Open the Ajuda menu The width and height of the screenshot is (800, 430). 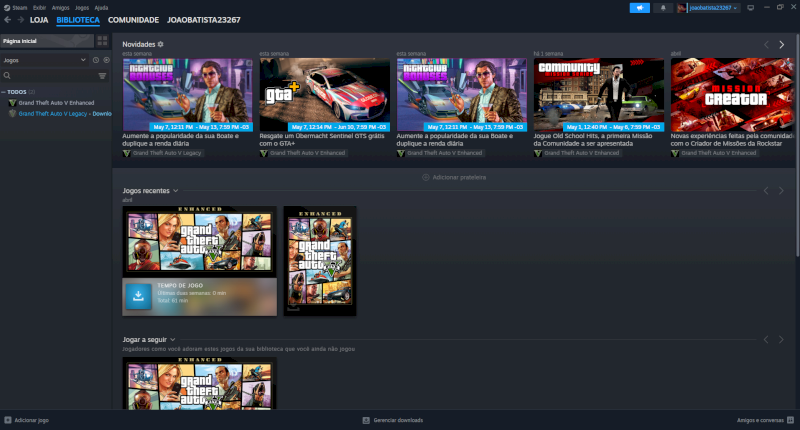pos(101,8)
